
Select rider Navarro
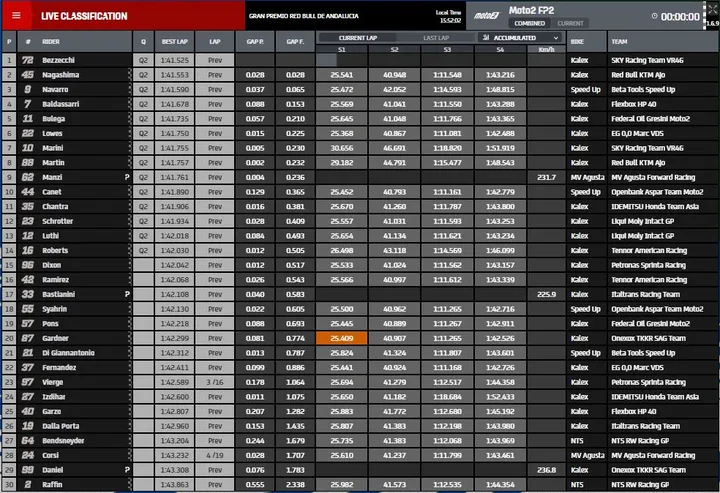[55, 90]
